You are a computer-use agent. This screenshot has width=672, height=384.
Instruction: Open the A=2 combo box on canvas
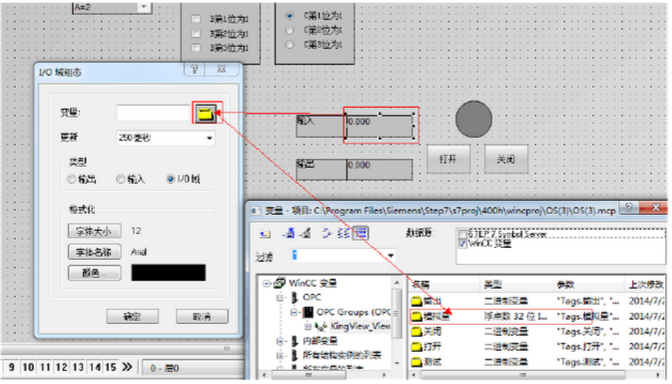point(144,7)
